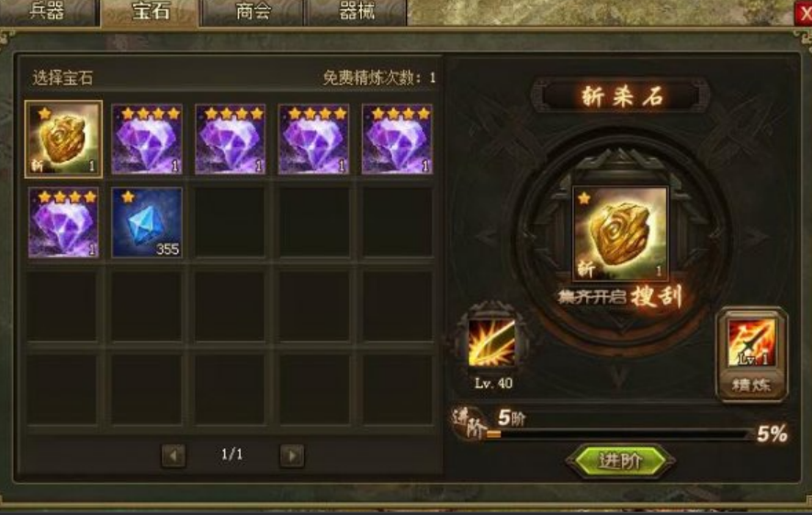Select the purple gem in the second inventory row
This screenshot has height=515, width=812.
(63, 222)
